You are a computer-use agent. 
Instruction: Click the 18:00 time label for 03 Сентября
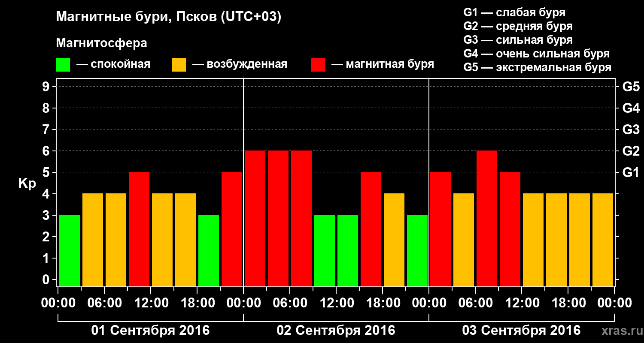(568, 303)
